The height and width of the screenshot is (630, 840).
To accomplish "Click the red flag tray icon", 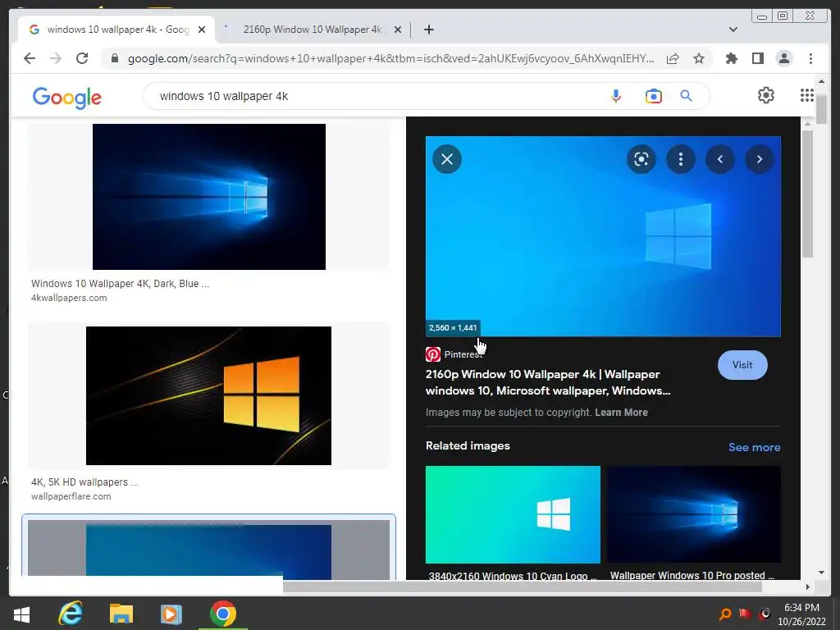I will pos(745,614).
